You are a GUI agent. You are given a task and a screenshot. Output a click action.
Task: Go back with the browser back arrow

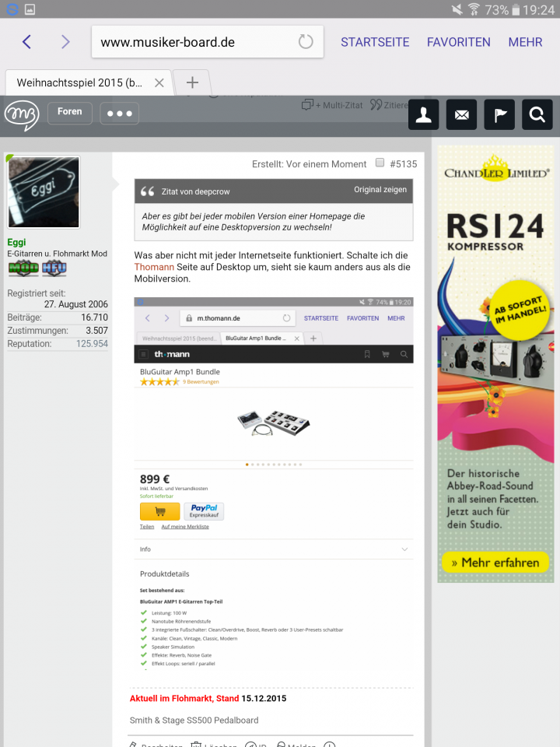click(x=26, y=42)
